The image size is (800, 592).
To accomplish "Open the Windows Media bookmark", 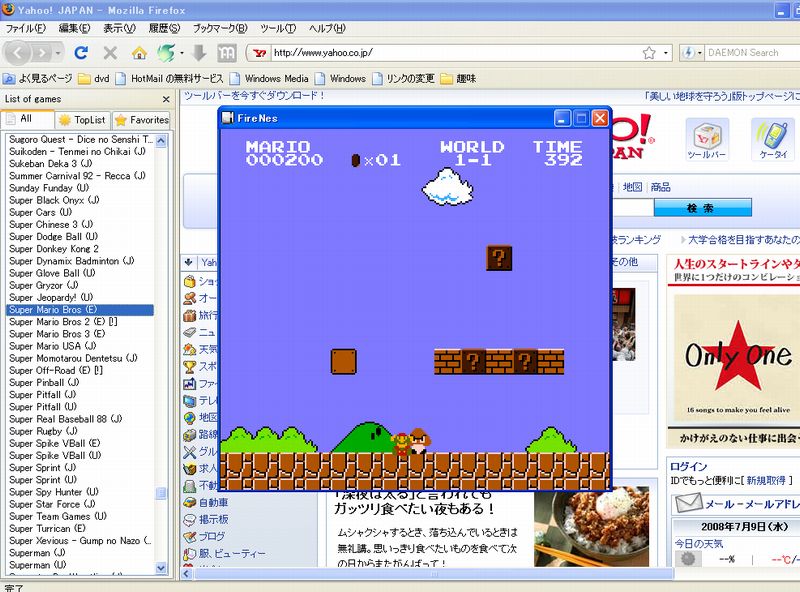I will click(x=269, y=79).
